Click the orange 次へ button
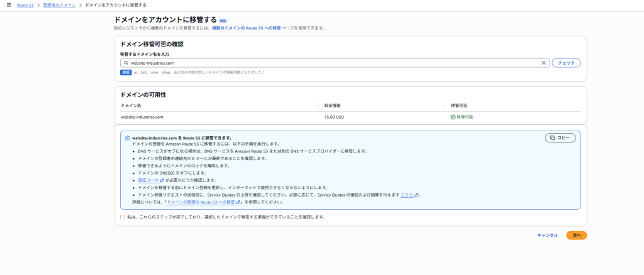Image resolution: width=644 pixels, height=275 pixels. (576, 235)
